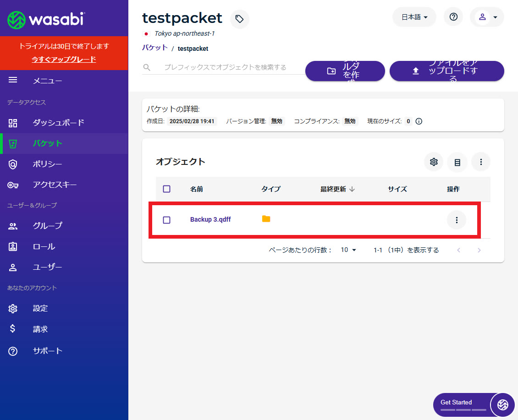
Task: Open the user account menu
Action: [487, 17]
